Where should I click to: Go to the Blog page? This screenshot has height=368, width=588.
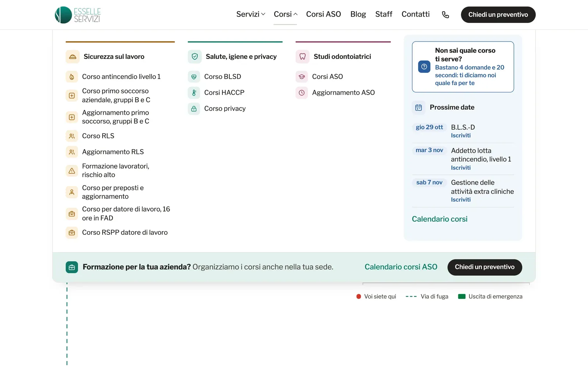tap(358, 14)
